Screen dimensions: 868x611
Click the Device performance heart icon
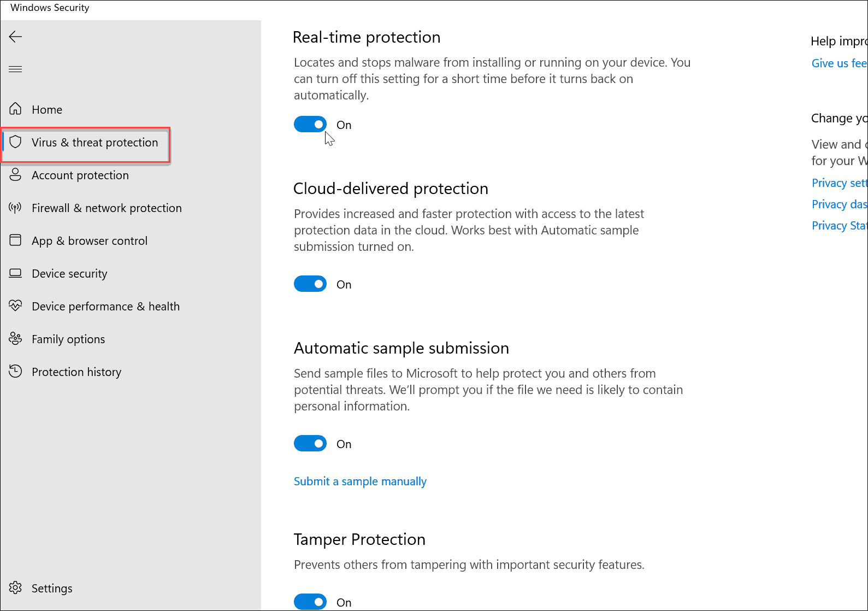tap(15, 305)
